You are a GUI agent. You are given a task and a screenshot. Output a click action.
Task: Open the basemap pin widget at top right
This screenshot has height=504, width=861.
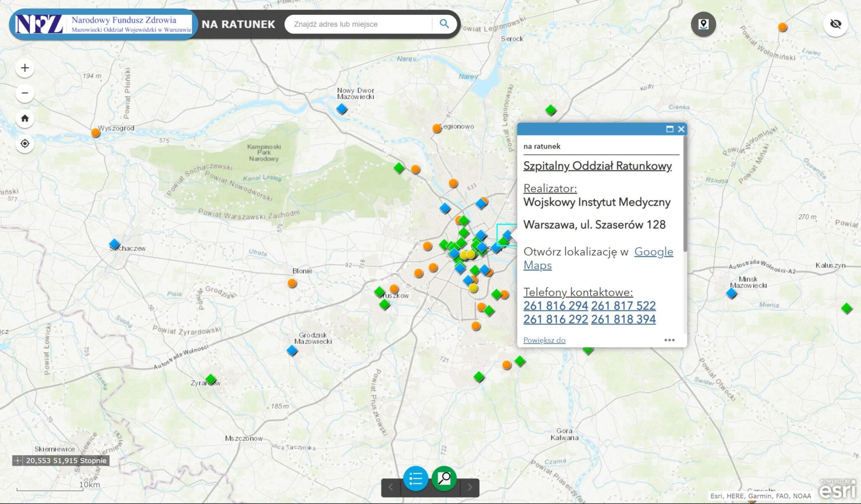[x=703, y=24]
